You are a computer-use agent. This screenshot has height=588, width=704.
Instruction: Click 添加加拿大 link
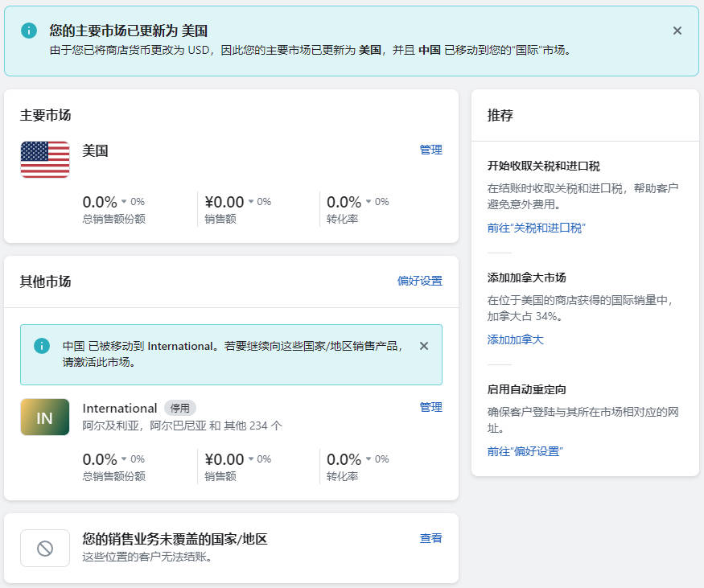point(515,339)
